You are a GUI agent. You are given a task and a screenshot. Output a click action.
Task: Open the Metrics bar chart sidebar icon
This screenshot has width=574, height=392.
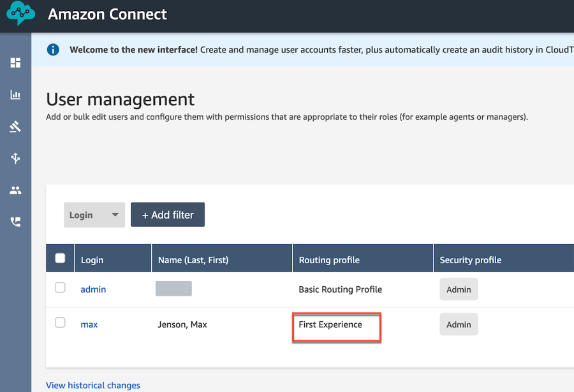15,95
